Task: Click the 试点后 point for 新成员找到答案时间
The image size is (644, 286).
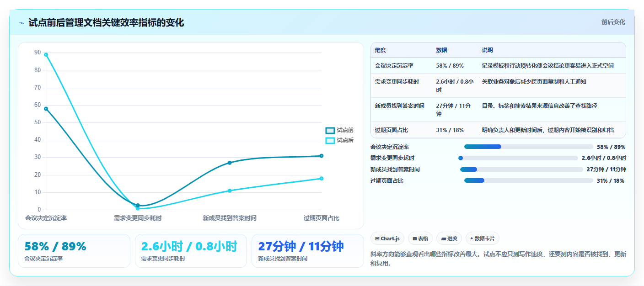Action: click(230, 191)
